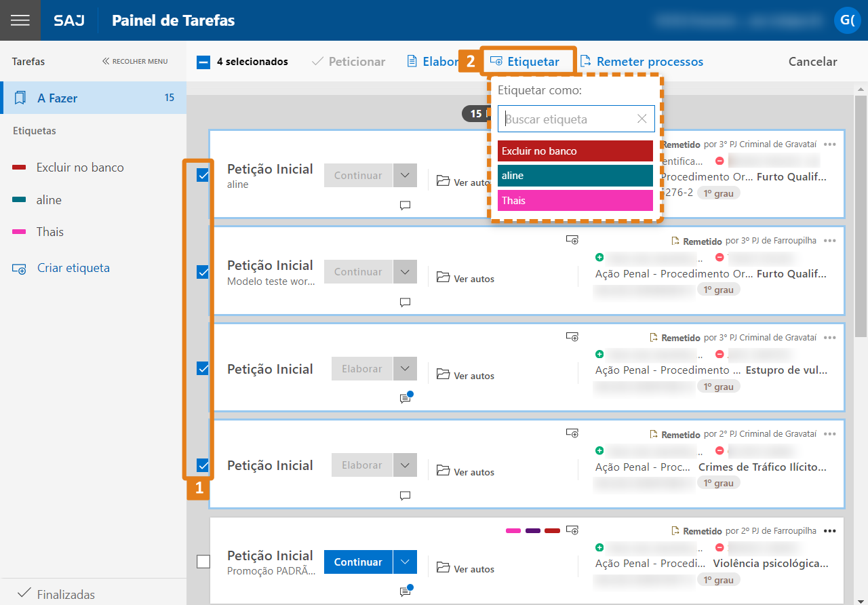
Task: Click the user avatar icon
Action: pos(847,20)
